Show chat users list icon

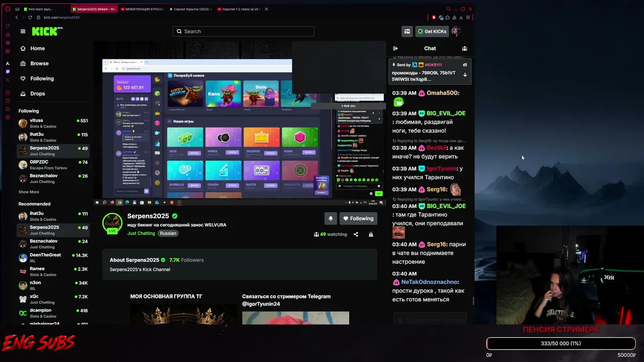(464, 48)
